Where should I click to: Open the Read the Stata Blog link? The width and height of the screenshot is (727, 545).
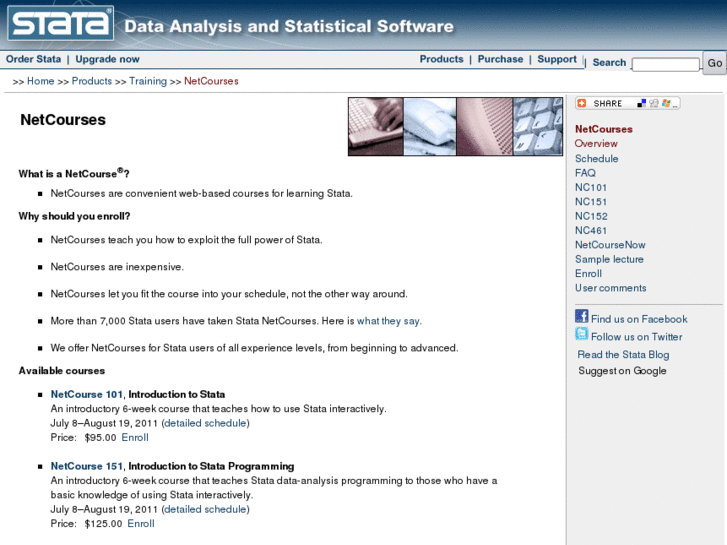(623, 355)
